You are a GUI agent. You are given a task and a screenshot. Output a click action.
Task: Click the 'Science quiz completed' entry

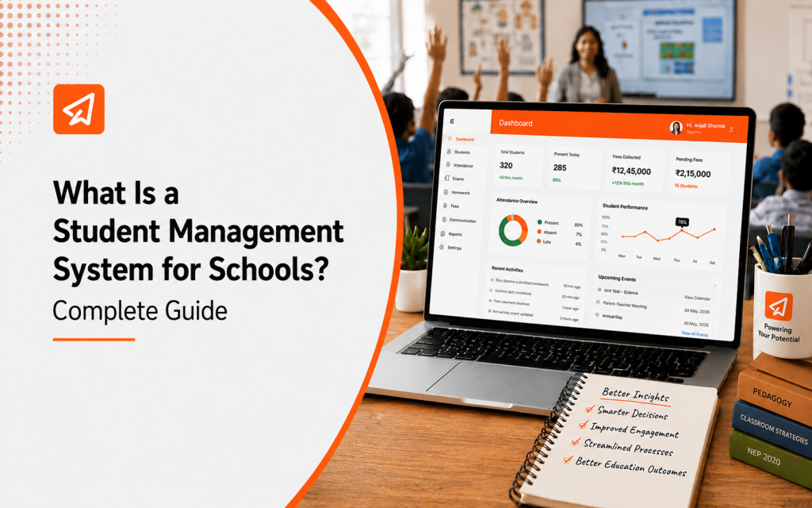pyautogui.click(x=513, y=292)
